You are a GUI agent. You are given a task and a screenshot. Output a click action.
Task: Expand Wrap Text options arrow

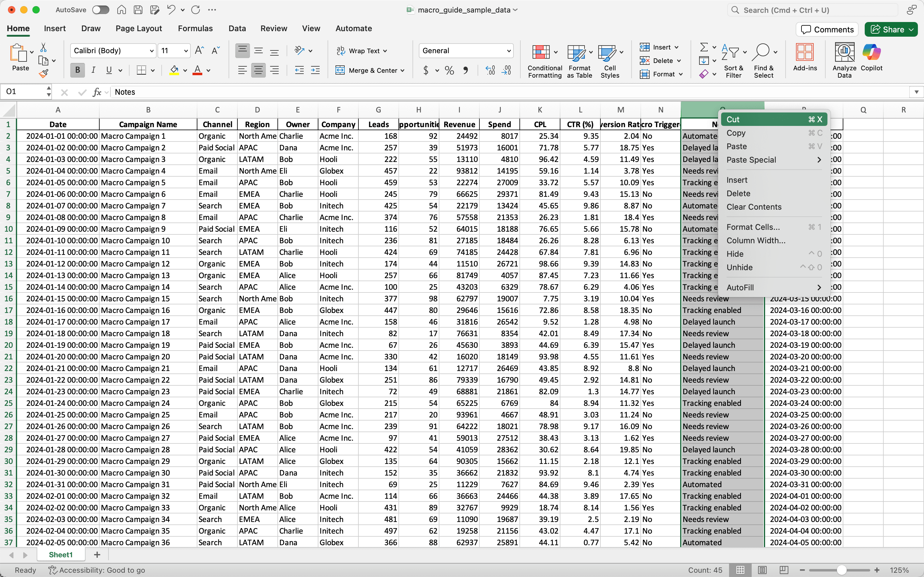[385, 51]
